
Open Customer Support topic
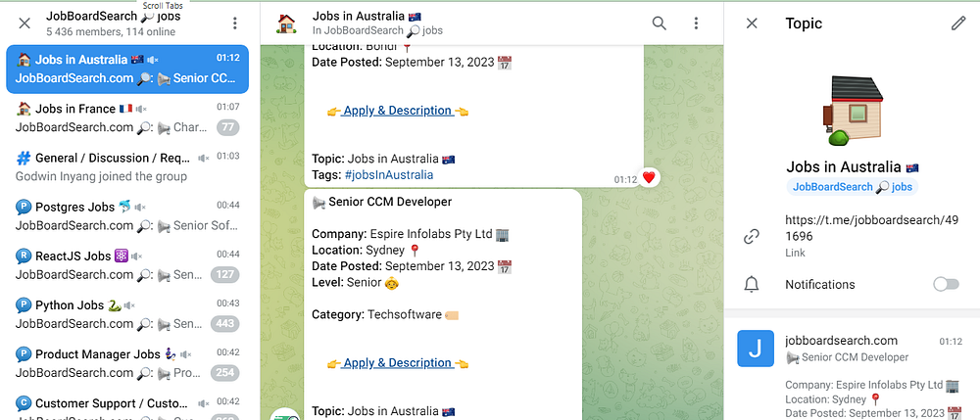tap(126, 404)
